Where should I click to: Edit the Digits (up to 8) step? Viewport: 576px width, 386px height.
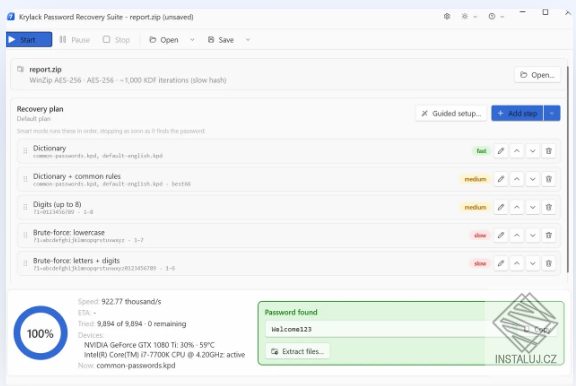501,207
